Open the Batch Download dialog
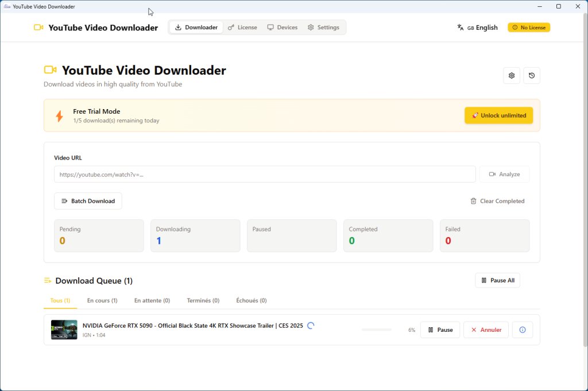 (88, 201)
